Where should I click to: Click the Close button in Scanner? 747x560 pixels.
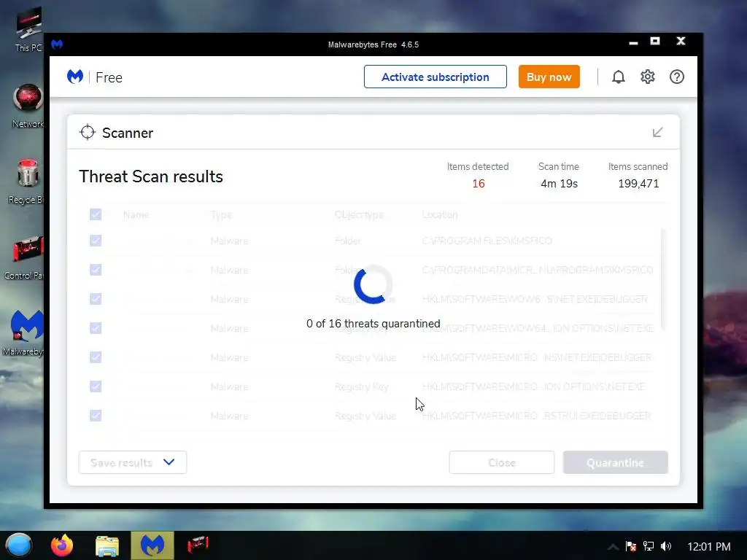point(502,462)
